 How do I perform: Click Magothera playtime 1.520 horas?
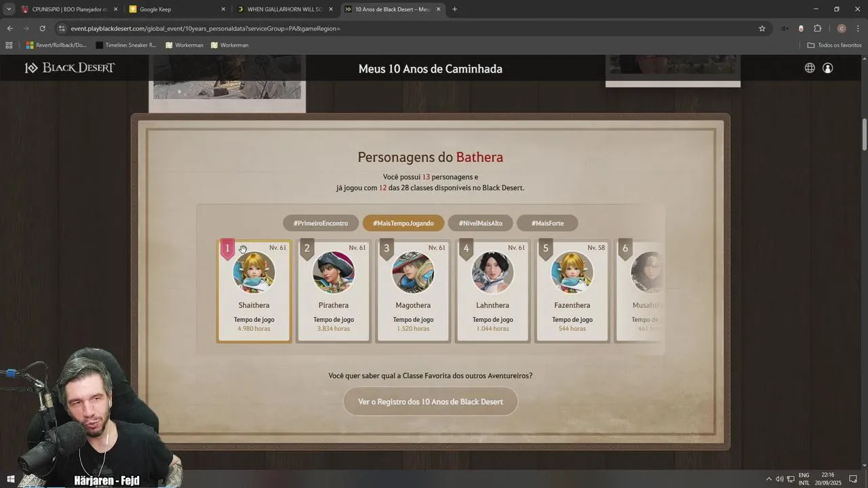pyautogui.click(x=413, y=329)
